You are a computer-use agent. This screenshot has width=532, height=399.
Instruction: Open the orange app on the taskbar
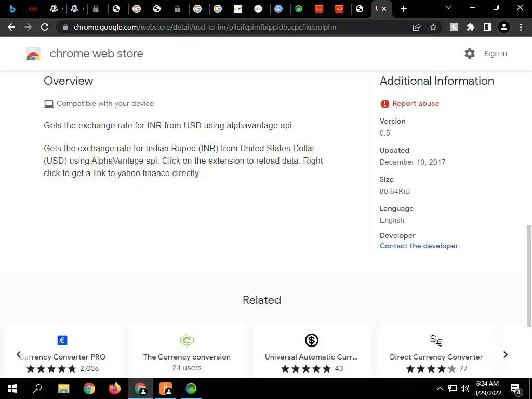tap(166, 389)
